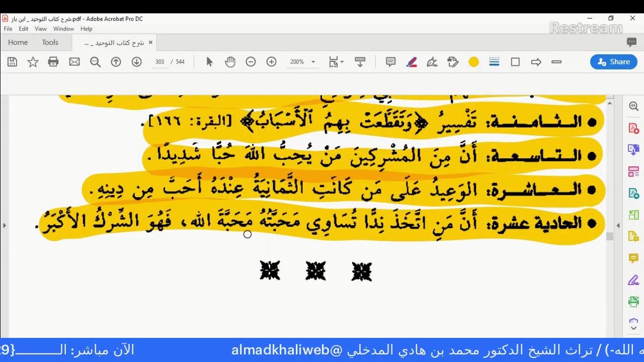Choose the draw freehand pencil tool
The width and height of the screenshot is (644, 362).
pos(432,62)
